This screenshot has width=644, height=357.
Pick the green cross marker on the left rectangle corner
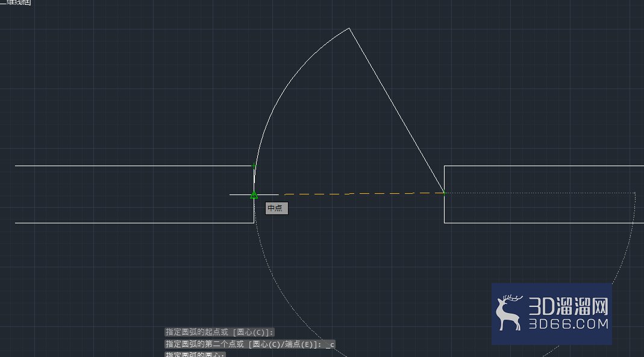(x=254, y=166)
